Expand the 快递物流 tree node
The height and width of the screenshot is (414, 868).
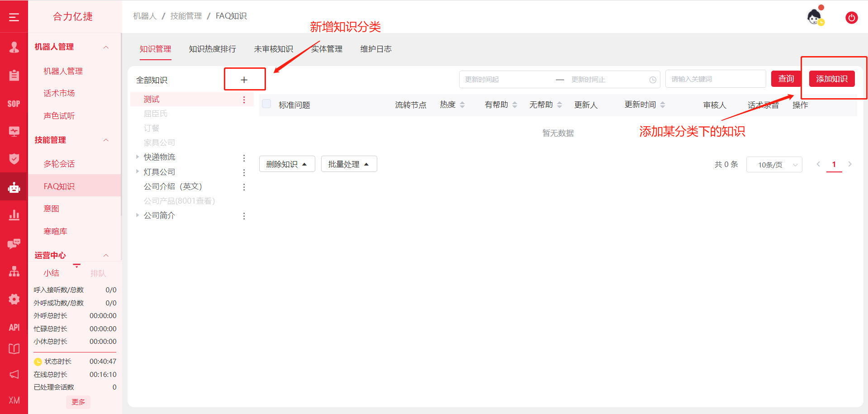point(138,157)
